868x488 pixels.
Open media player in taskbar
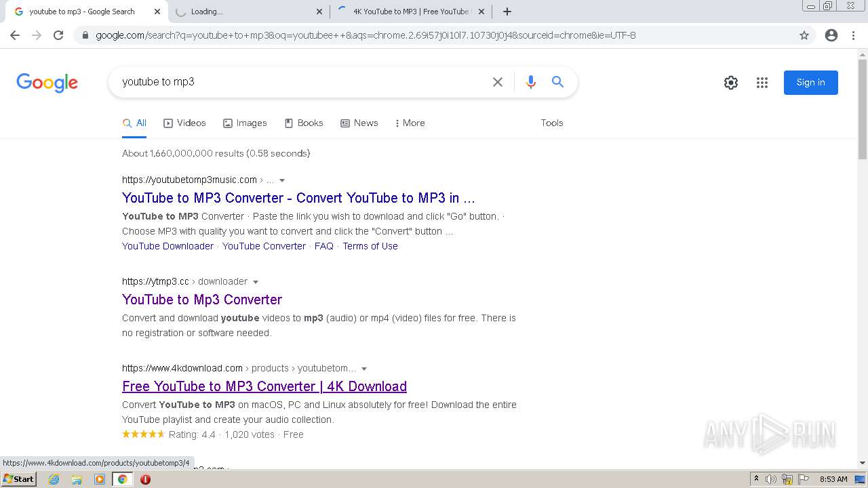click(x=100, y=479)
